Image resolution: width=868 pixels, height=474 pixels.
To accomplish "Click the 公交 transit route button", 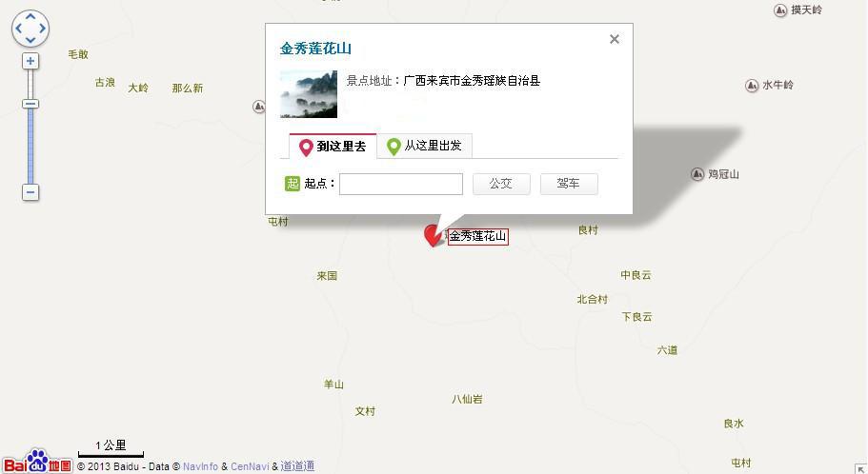I will (x=501, y=184).
